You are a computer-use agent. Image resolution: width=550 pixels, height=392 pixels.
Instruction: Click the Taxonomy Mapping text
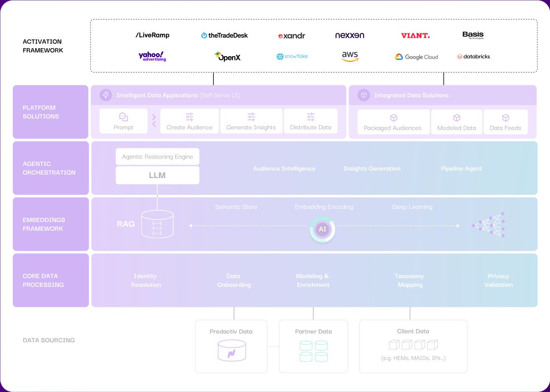(410, 280)
